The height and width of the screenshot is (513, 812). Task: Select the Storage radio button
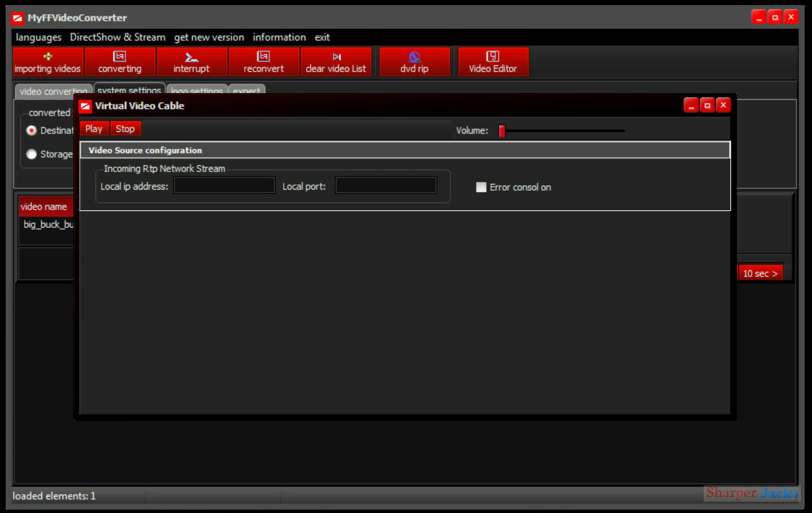[32, 154]
